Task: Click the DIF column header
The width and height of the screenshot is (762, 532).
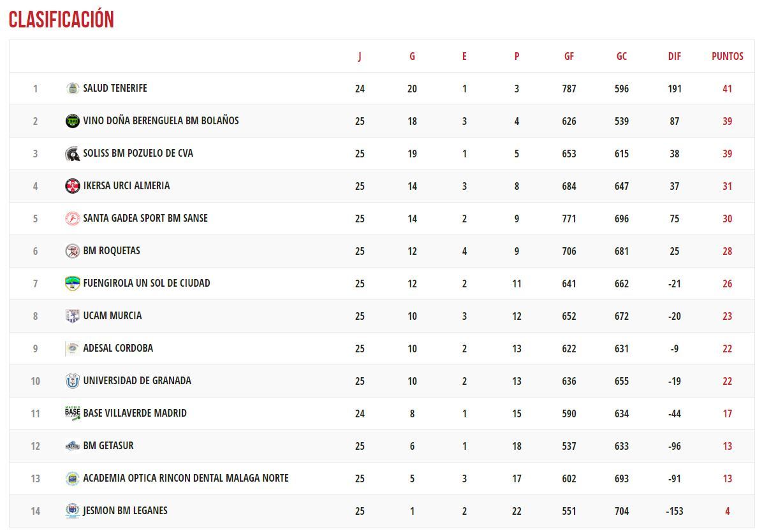Action: tap(674, 56)
